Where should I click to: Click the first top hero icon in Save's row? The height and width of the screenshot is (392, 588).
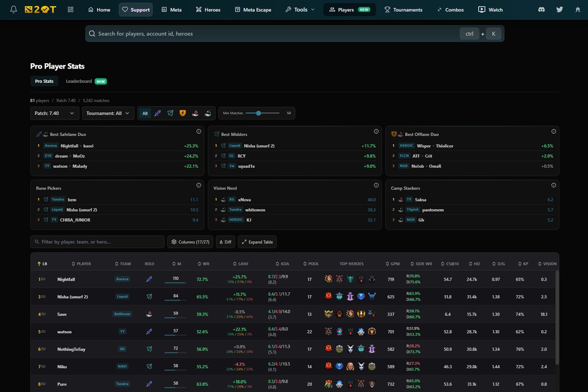point(329,314)
